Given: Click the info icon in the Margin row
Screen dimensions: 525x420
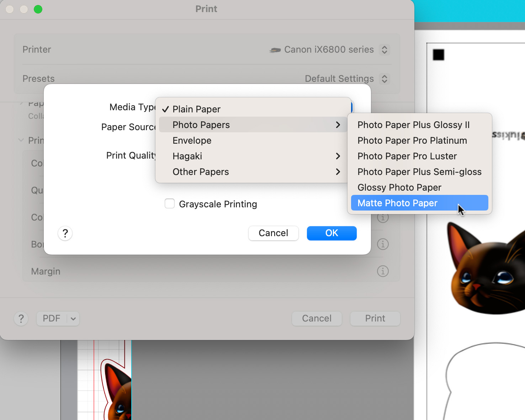Looking at the screenshot, I should pos(383,271).
